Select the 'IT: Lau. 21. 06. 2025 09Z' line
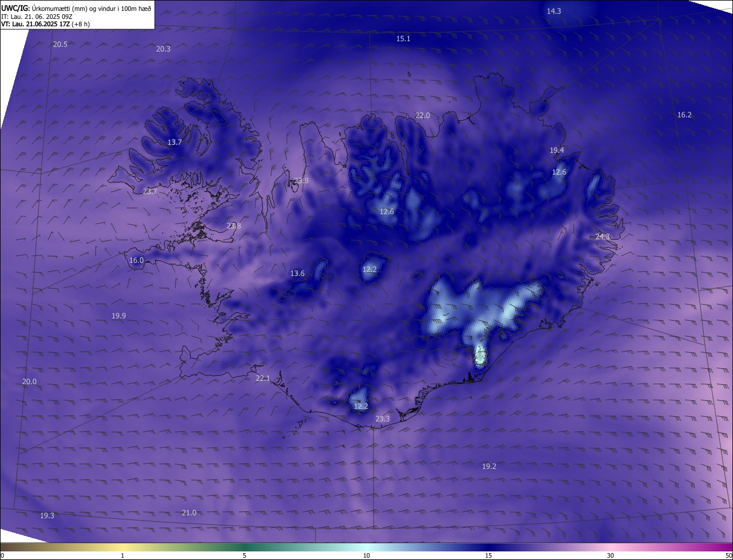Viewport: 733px width, 560px height. click(x=36, y=17)
